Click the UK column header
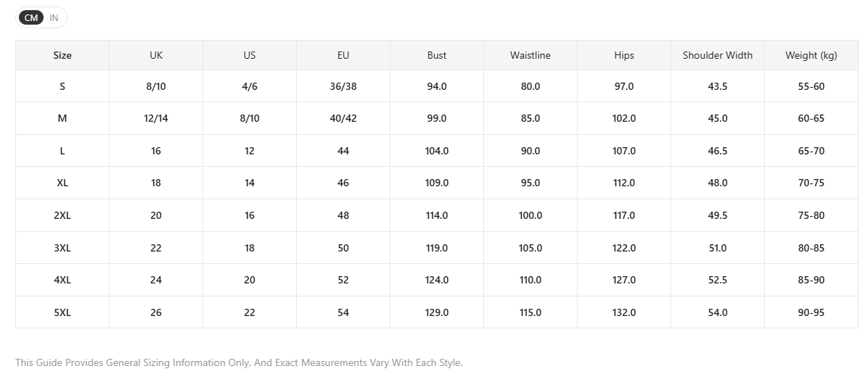The image size is (868, 382). (x=156, y=55)
